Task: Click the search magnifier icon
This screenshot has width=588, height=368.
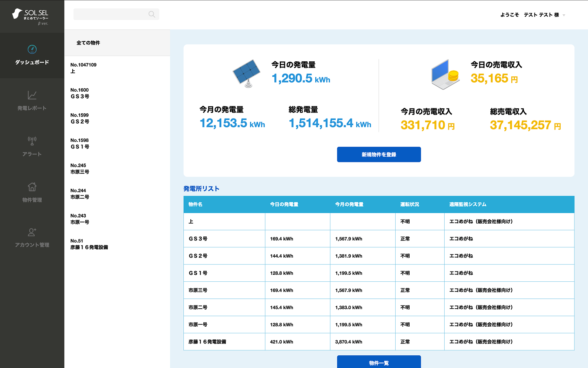Action: pyautogui.click(x=151, y=14)
